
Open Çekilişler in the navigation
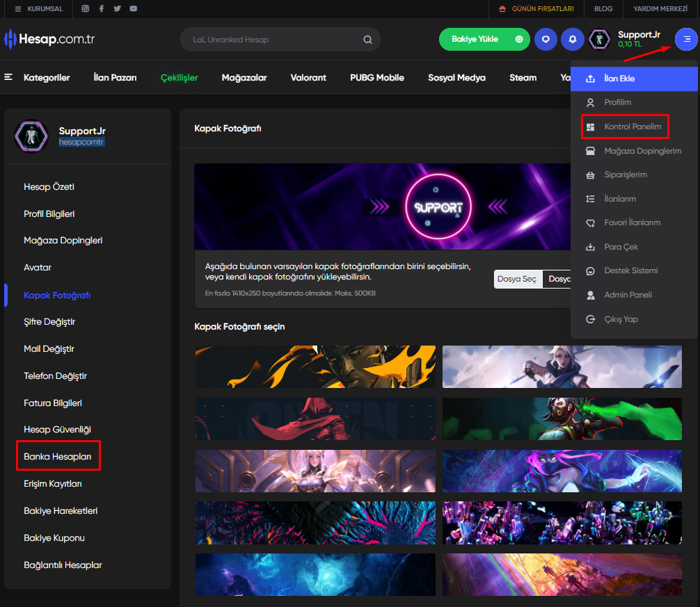(179, 78)
